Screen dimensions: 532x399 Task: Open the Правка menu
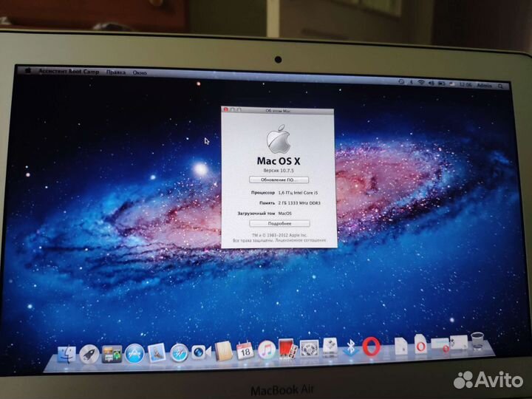pos(116,72)
